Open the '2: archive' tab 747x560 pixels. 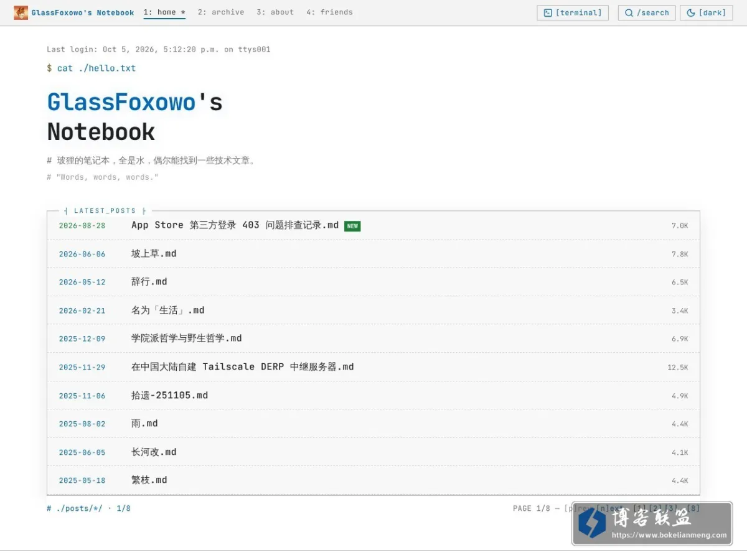coord(221,12)
